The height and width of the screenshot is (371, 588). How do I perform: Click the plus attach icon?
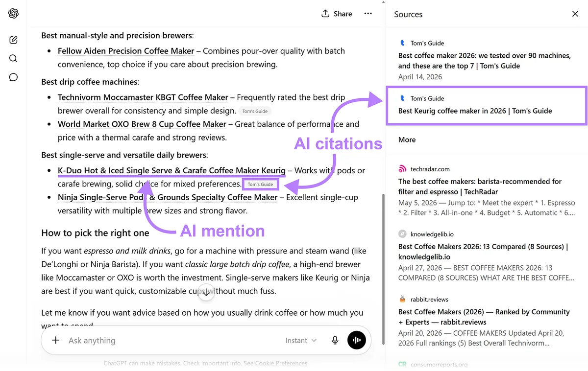[55, 340]
